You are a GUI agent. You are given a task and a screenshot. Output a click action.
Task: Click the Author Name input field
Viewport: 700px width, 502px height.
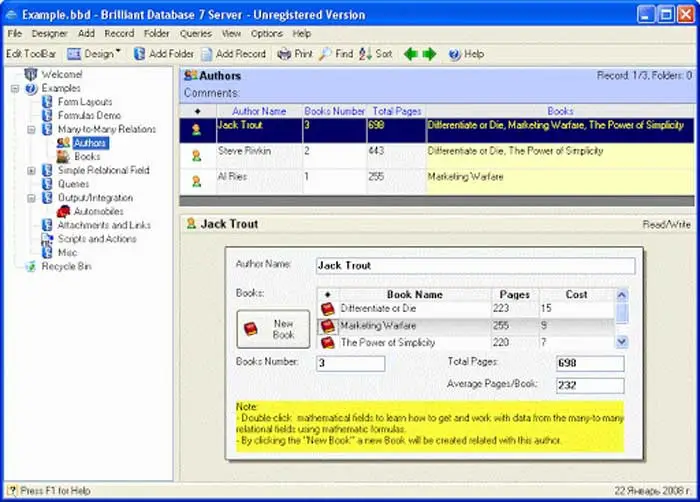(x=474, y=266)
